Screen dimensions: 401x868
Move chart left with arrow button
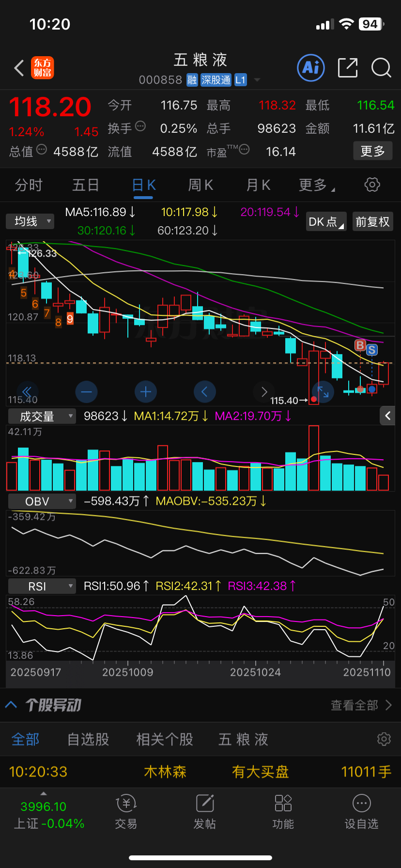tap(205, 391)
